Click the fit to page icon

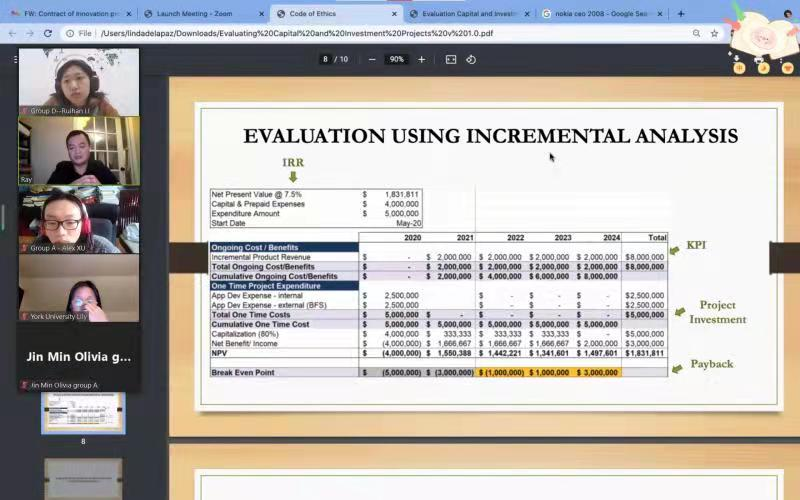point(451,60)
